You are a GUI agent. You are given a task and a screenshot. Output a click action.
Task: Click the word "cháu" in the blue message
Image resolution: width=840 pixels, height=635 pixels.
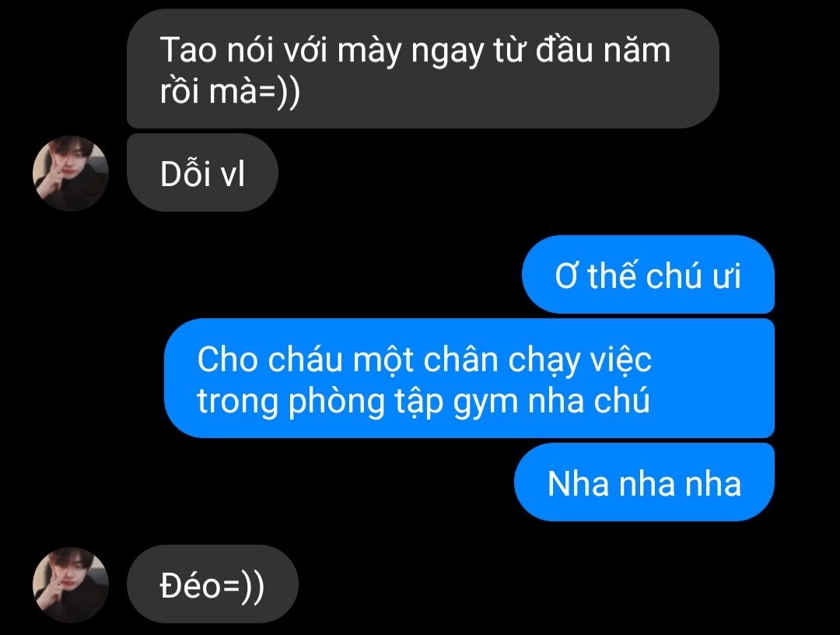(304, 359)
